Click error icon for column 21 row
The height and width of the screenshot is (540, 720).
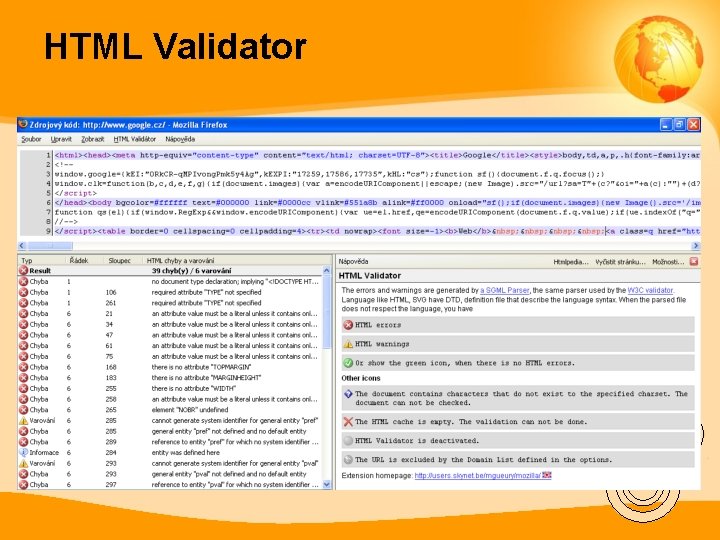23,314
